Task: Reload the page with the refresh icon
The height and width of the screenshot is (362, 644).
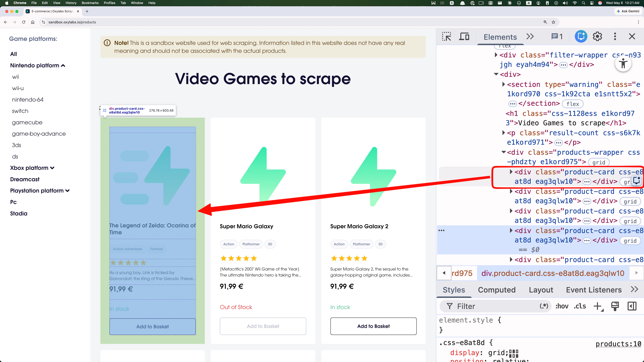Action: (23, 22)
